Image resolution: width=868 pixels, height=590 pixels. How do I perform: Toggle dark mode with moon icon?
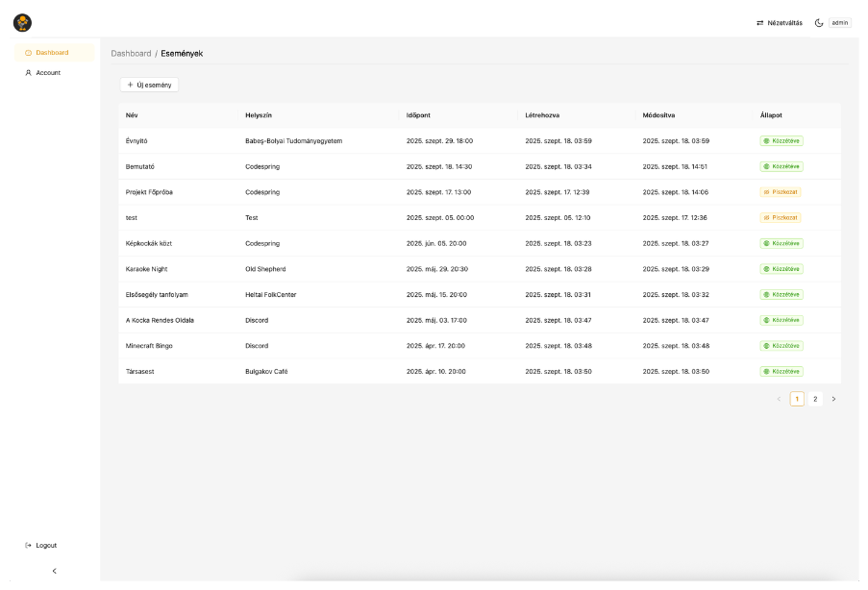[x=819, y=22]
